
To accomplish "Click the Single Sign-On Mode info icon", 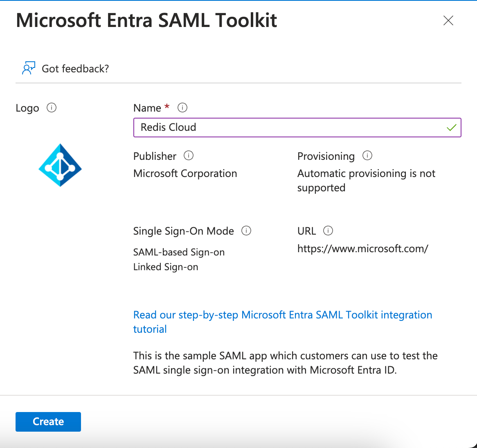I will pyautogui.click(x=246, y=231).
